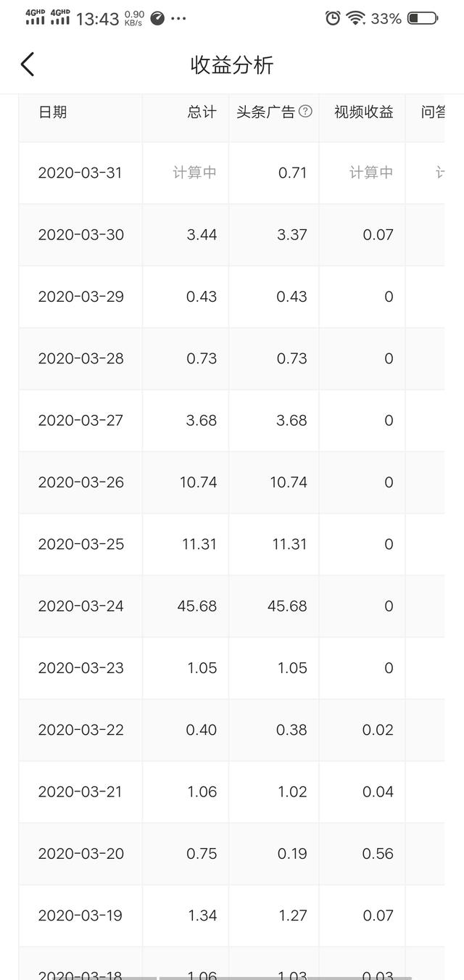Tap the 2020-03-19 date cell

pyautogui.click(x=80, y=915)
